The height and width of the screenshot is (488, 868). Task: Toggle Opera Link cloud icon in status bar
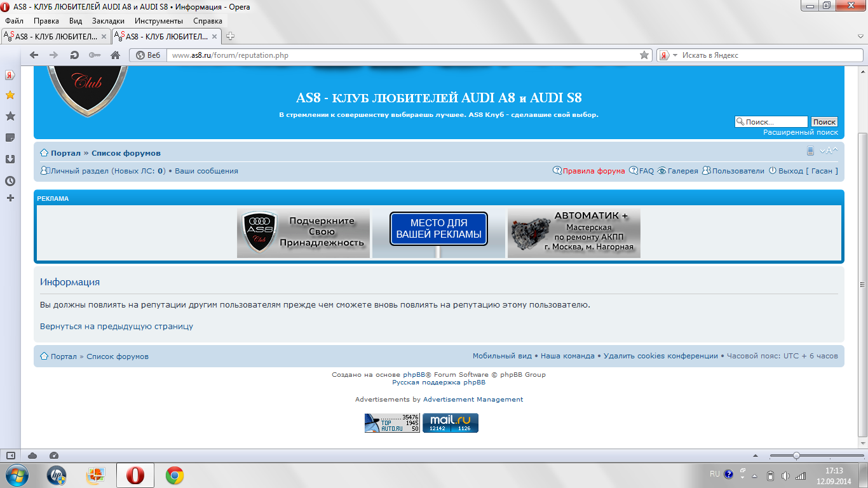tap(32, 456)
